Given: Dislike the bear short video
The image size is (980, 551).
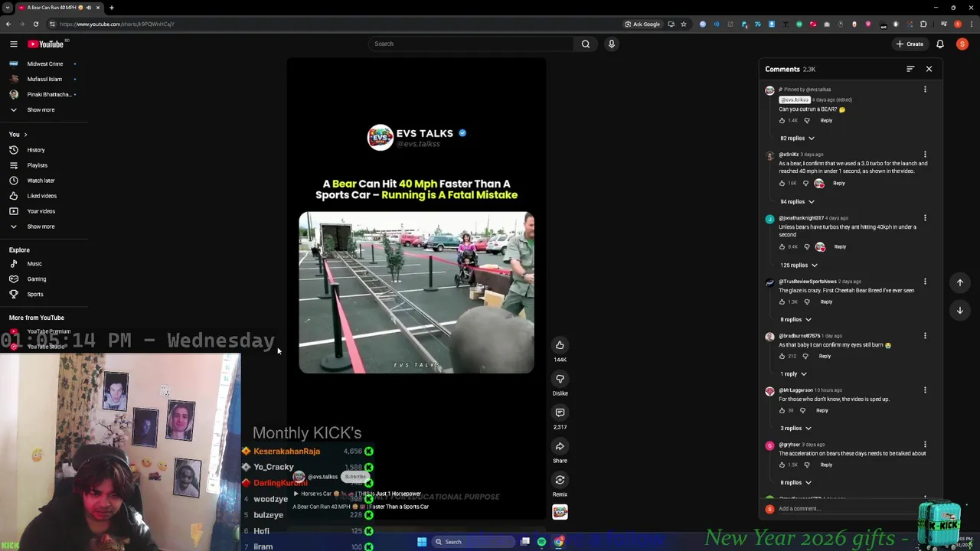Looking at the screenshot, I should tap(560, 379).
